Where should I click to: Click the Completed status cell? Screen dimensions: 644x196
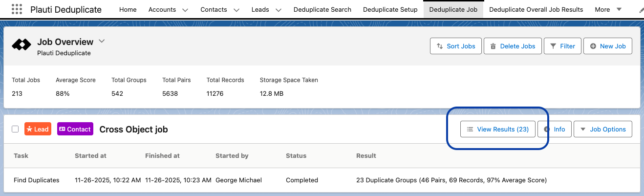pyautogui.click(x=302, y=180)
